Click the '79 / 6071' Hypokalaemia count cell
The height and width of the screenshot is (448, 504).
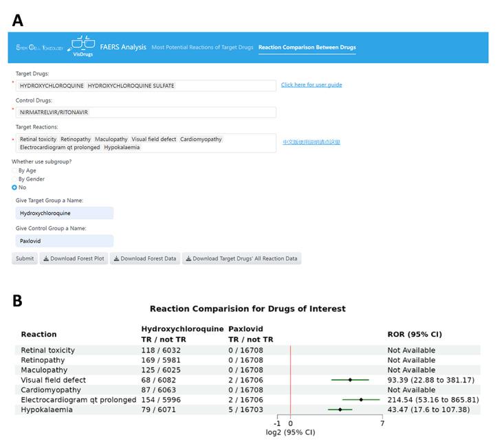(158, 410)
